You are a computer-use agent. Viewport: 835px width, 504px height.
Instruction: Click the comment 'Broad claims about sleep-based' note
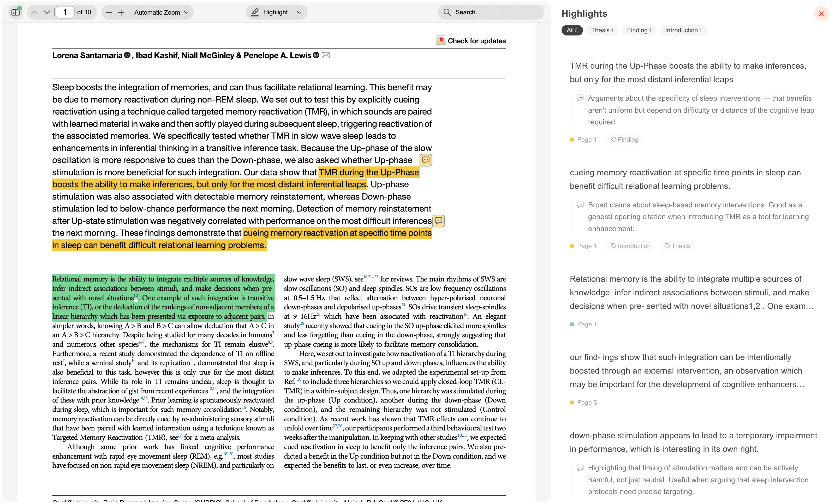[698, 217]
